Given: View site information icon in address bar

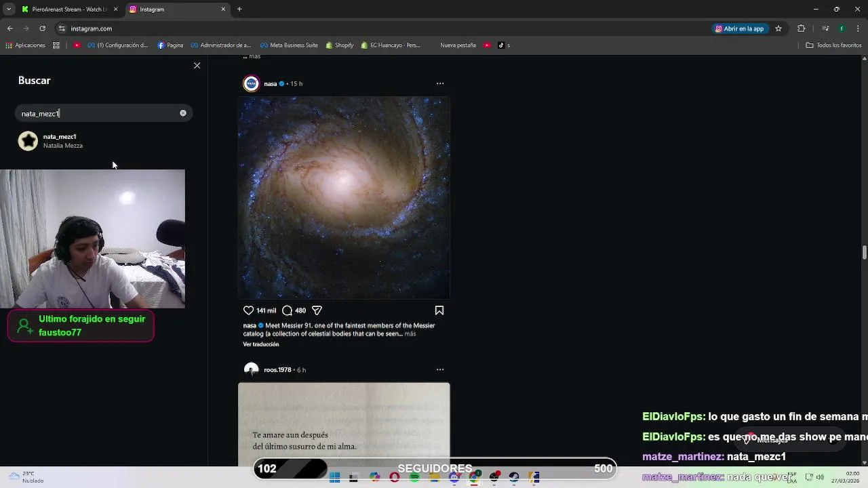Looking at the screenshot, I should (x=62, y=28).
